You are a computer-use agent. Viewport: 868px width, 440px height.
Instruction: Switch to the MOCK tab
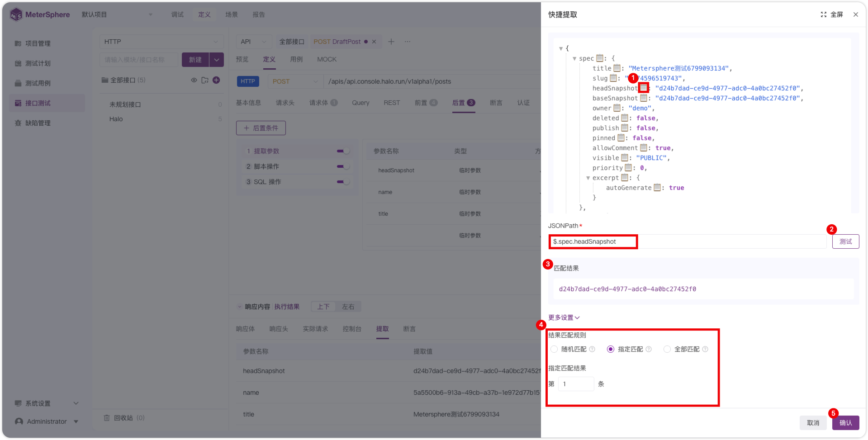[327, 59]
